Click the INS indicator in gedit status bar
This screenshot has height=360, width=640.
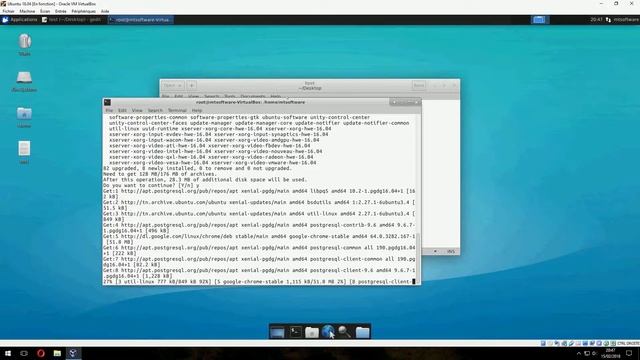(x=451, y=251)
